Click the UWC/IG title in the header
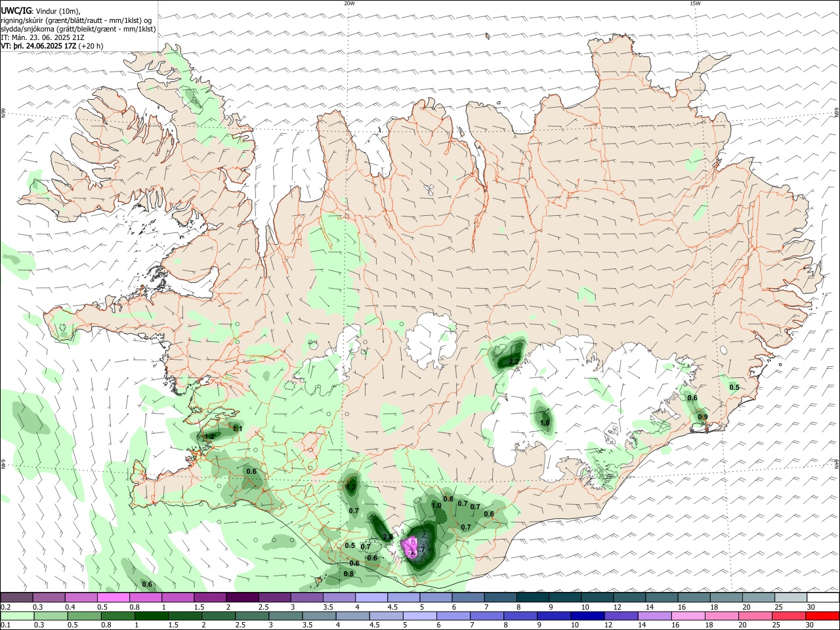 (x=16, y=11)
